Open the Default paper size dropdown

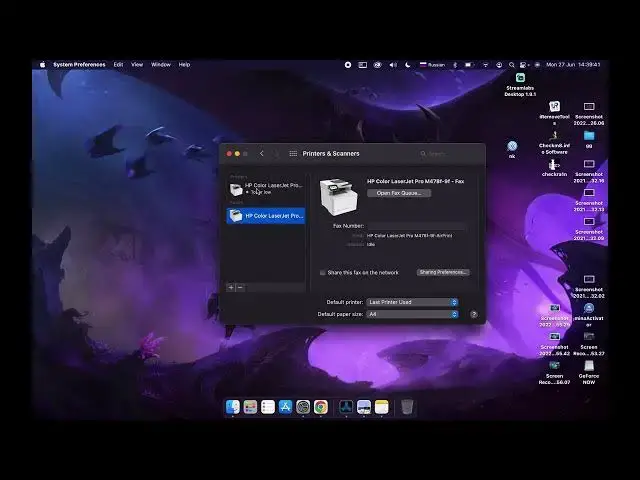point(412,314)
